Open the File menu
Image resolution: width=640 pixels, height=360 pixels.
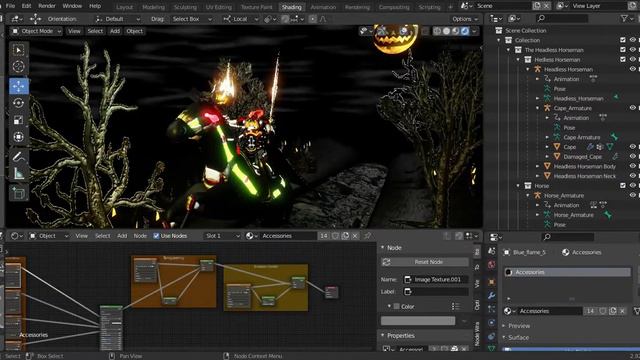click(10, 6)
